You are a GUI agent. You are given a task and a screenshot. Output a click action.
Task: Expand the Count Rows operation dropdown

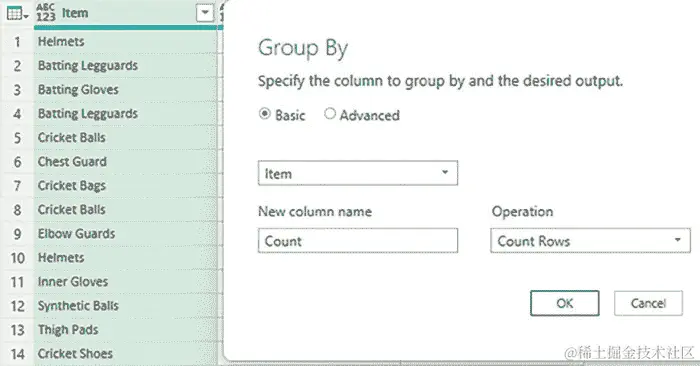pos(590,241)
